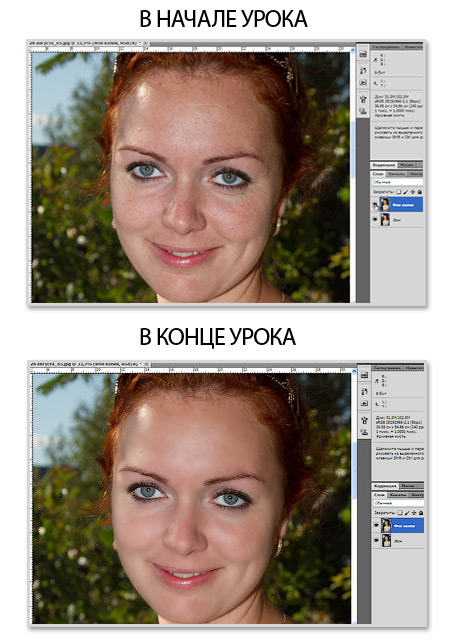Select 'Фон копия' layer thumbnail in the beginning-of-lesson screenshot

pyautogui.click(x=385, y=204)
